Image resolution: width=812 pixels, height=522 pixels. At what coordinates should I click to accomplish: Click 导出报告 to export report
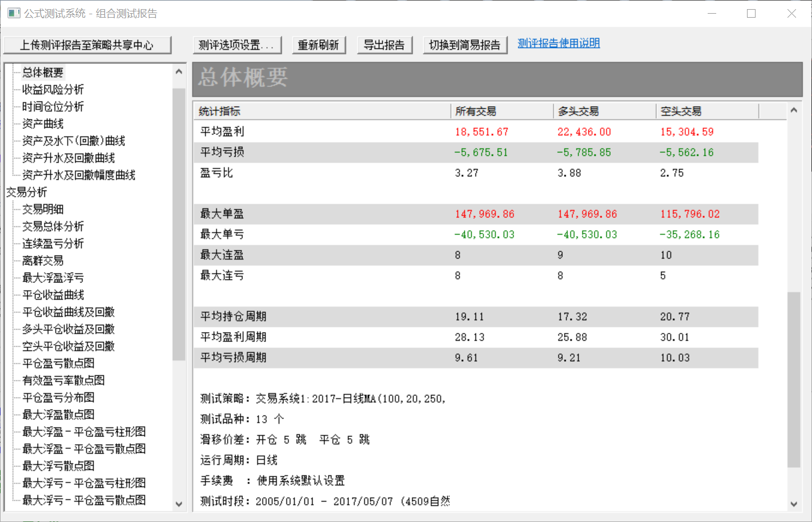(x=384, y=45)
